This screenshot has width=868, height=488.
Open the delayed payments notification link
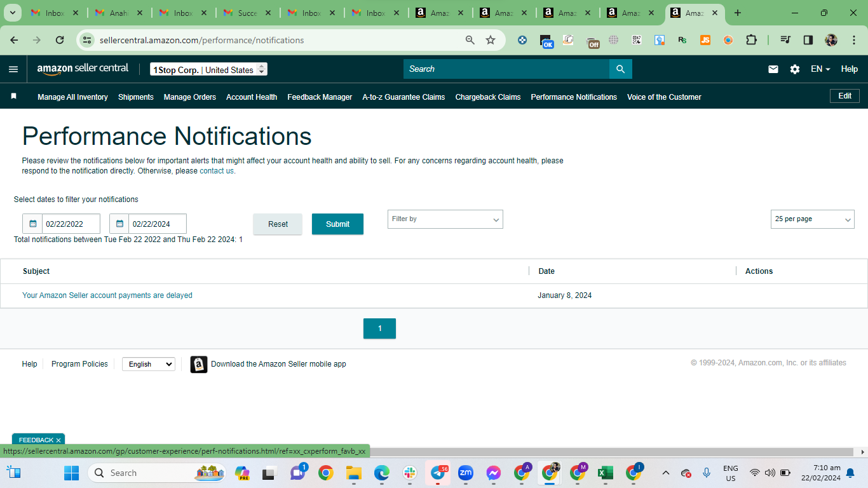[x=107, y=295]
